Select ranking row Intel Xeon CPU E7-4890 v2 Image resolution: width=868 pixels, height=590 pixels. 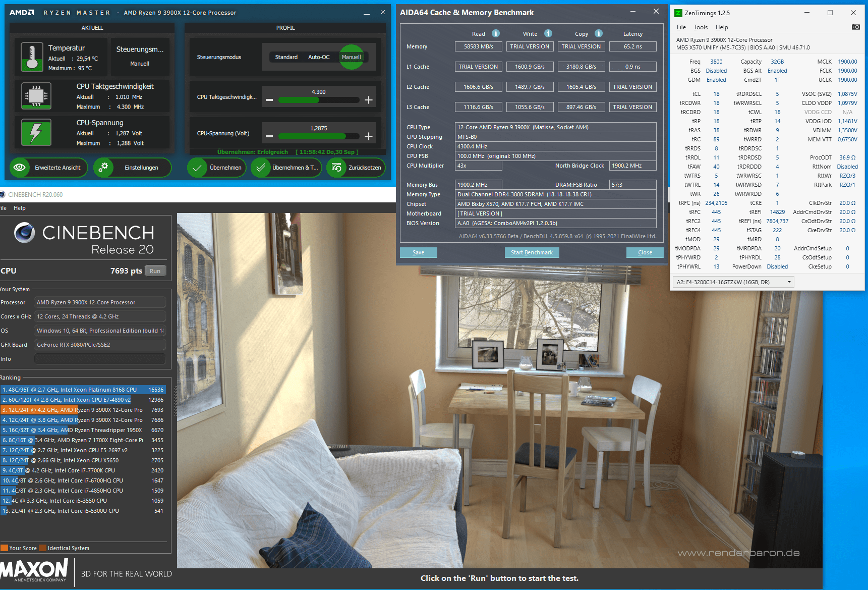(83, 400)
